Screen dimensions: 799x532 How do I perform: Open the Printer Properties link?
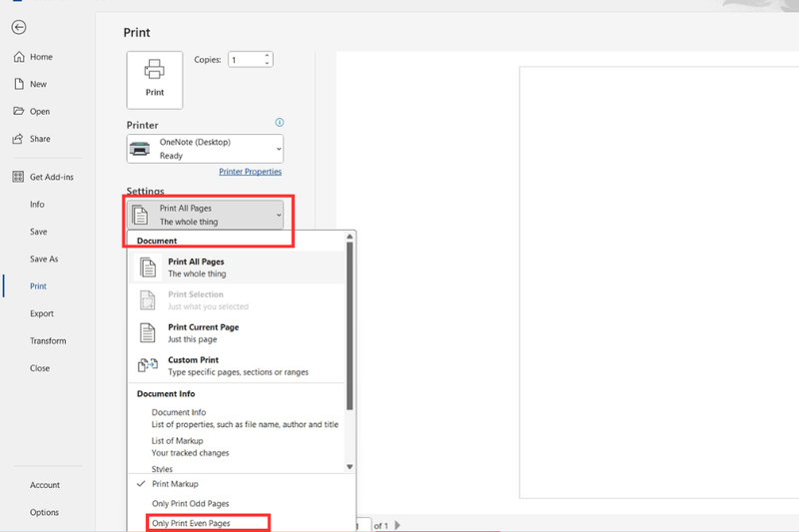[x=251, y=172]
